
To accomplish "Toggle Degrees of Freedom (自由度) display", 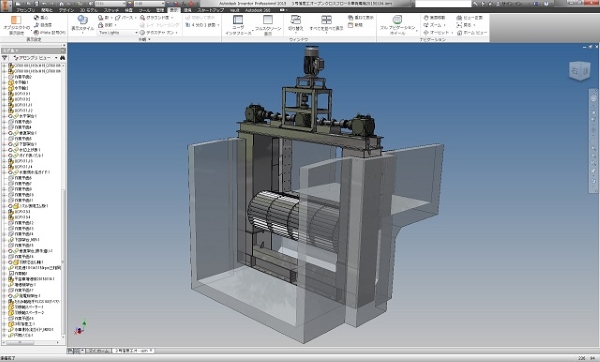I will (x=42, y=25).
